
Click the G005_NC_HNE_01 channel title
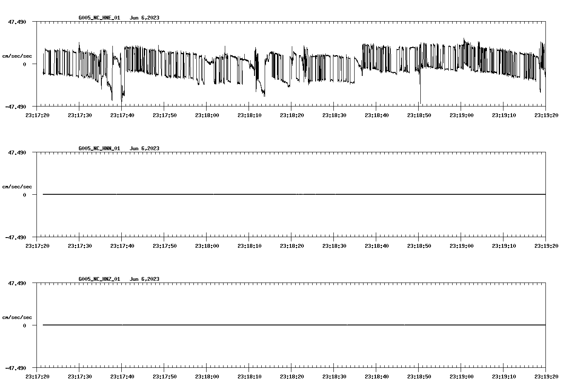tap(98, 18)
